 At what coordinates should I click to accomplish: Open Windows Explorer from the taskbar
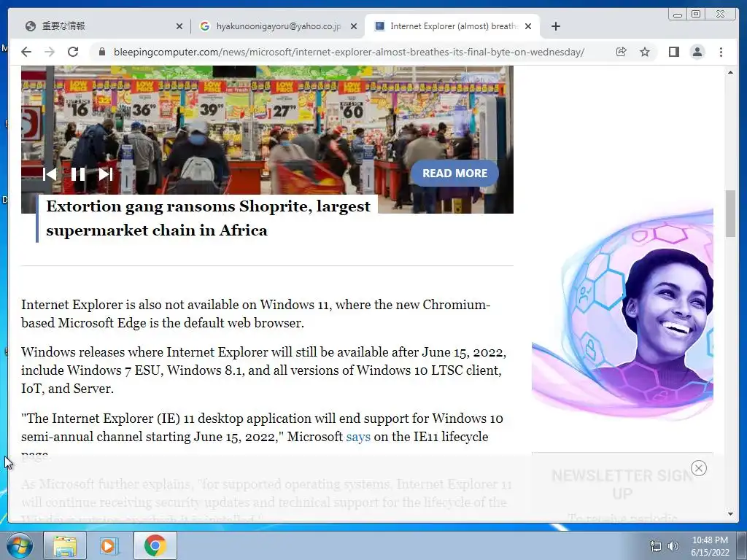(x=65, y=545)
